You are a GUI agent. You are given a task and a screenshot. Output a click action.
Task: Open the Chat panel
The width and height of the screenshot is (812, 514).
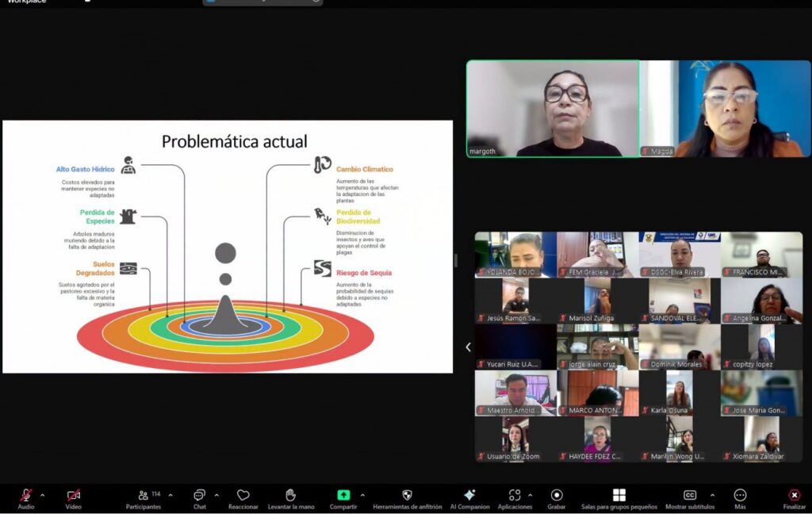pyautogui.click(x=199, y=500)
